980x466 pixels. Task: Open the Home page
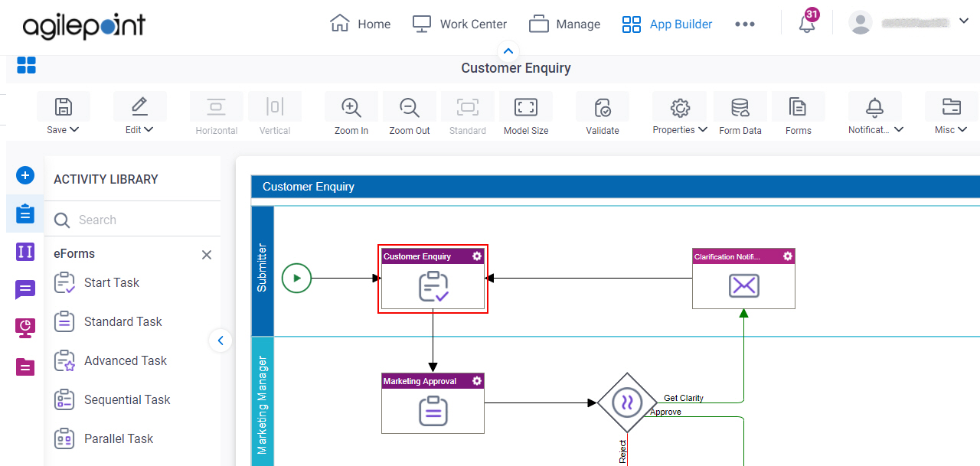pyautogui.click(x=360, y=24)
